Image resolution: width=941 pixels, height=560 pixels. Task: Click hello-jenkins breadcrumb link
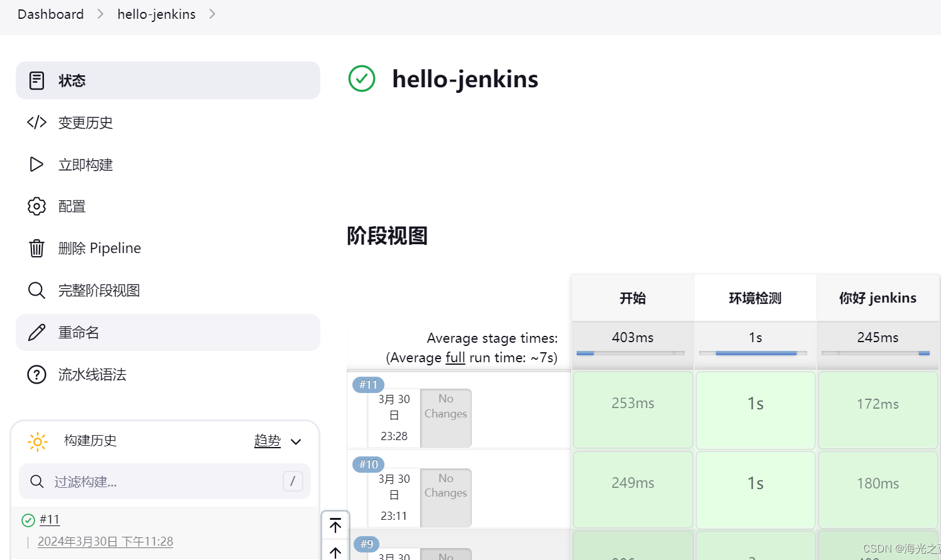156,14
